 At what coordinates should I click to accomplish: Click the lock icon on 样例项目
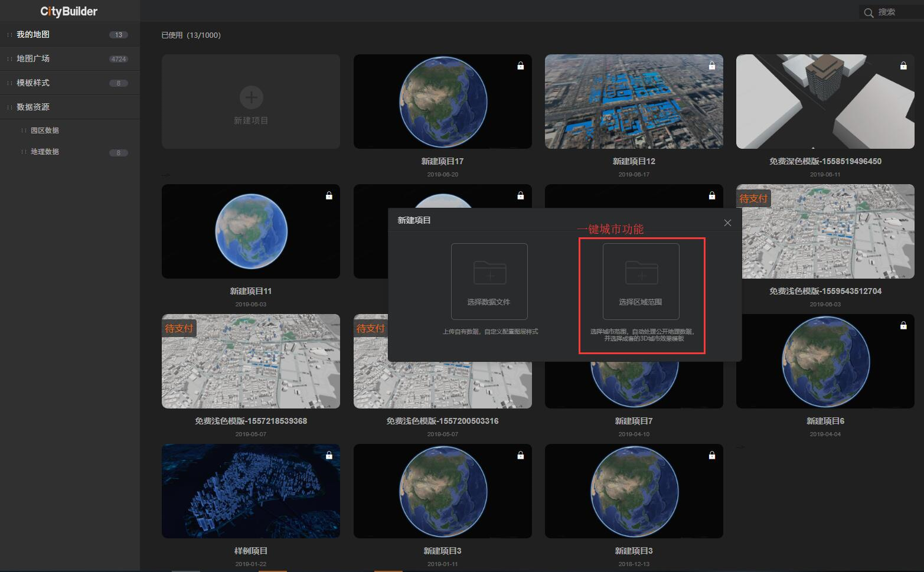click(x=329, y=455)
